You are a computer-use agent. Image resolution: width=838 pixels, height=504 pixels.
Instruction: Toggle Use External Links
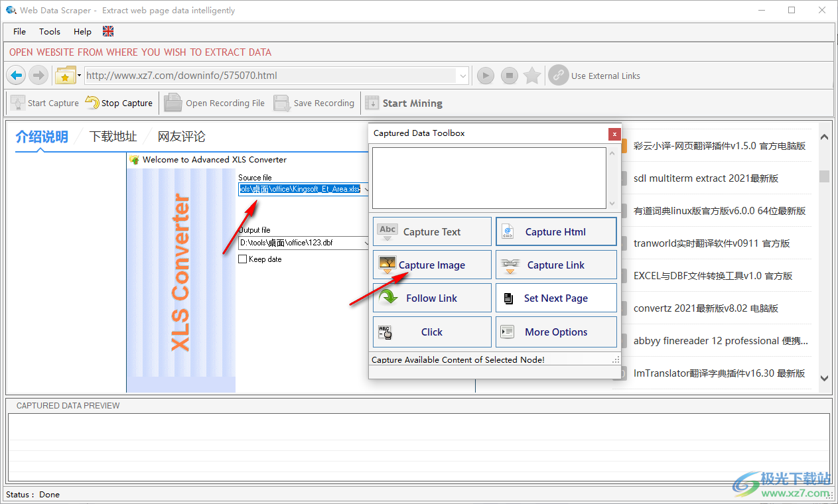(594, 76)
